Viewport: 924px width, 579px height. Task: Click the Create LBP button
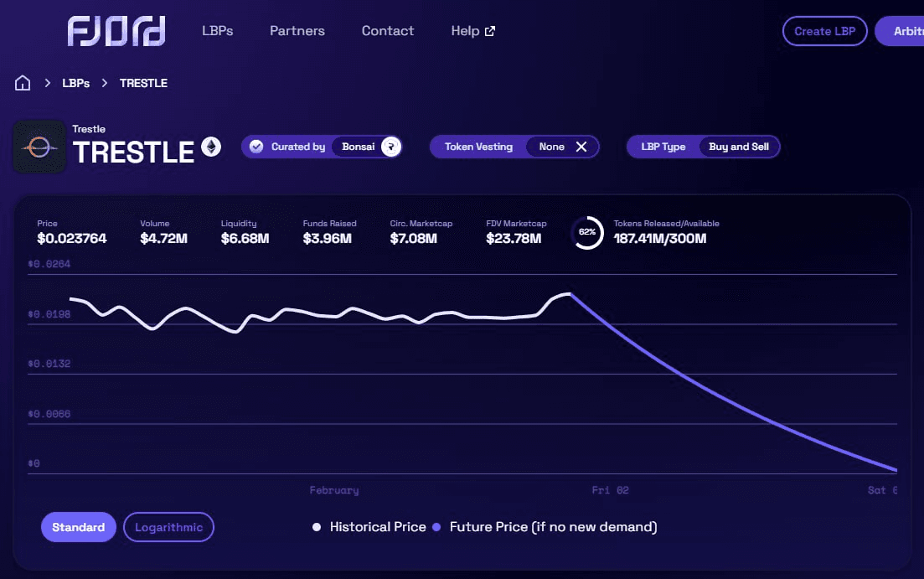(x=824, y=31)
